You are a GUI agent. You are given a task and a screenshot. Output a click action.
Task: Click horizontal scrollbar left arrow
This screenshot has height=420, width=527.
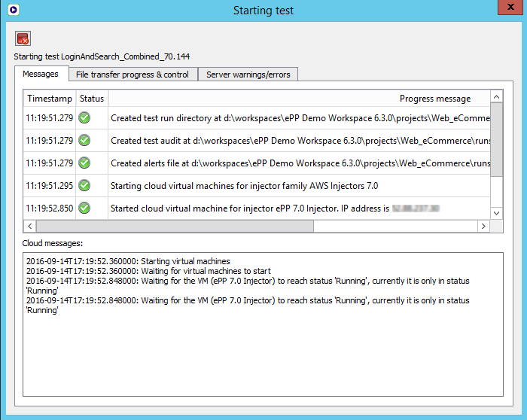[30, 226]
